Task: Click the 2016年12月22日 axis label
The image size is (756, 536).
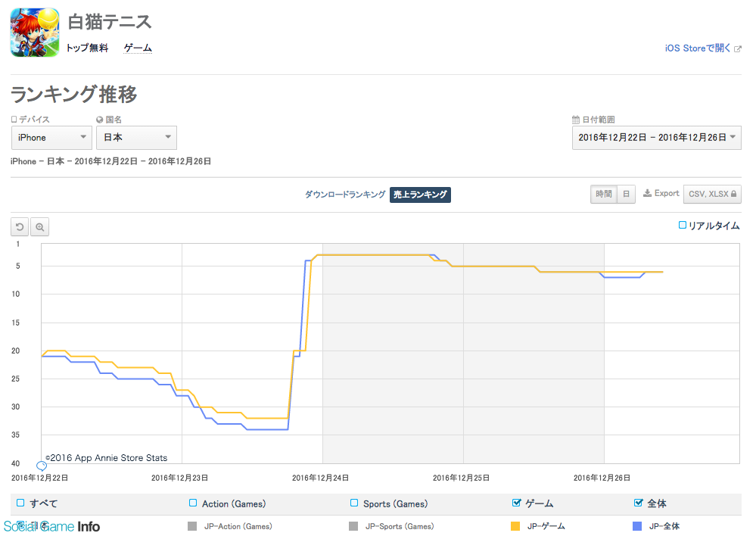Action: click(39, 478)
